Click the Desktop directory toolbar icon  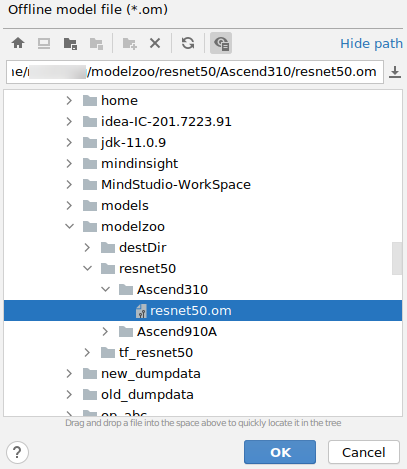tap(44, 43)
